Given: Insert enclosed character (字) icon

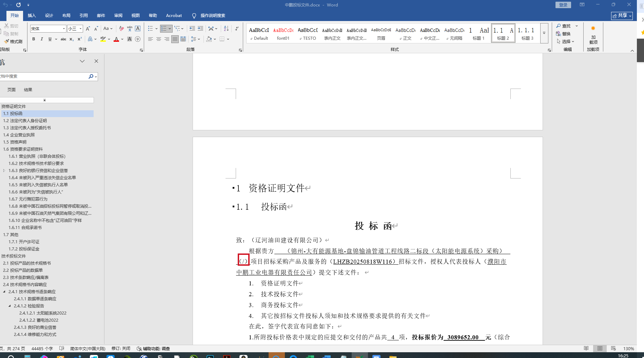Looking at the screenshot, I should point(138,39).
